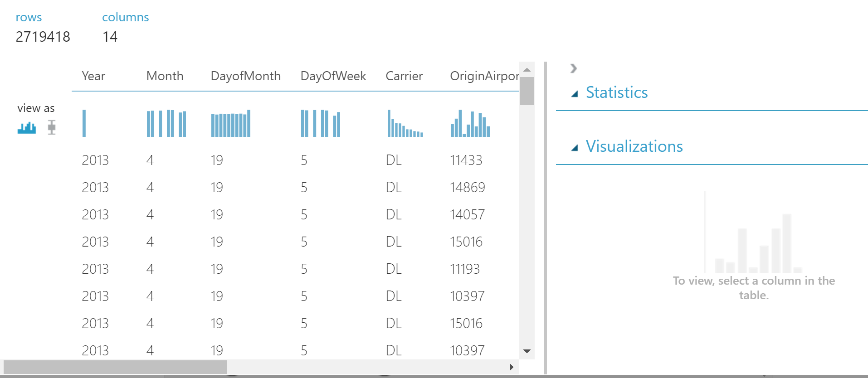The width and height of the screenshot is (868, 378).
Task: Click the horizontal scrollbar thumb
Action: tap(115, 367)
